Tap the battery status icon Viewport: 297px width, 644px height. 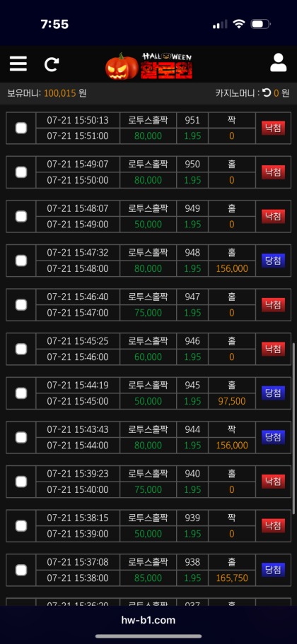click(x=260, y=24)
